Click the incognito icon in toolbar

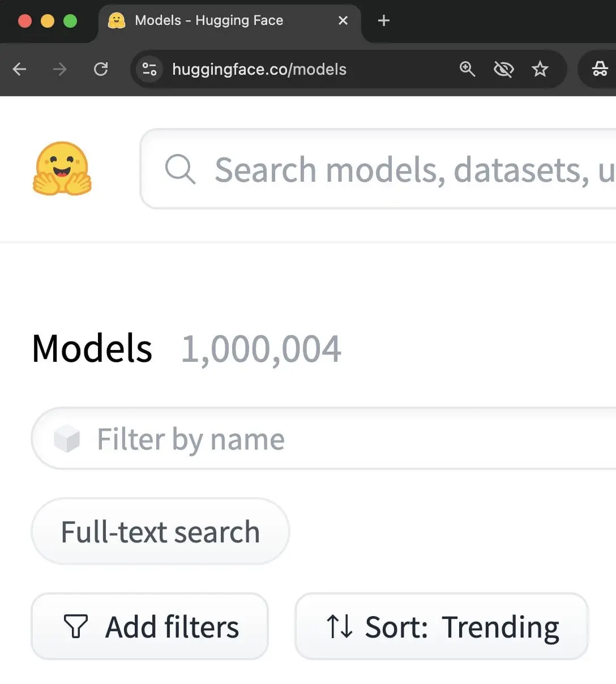600,69
